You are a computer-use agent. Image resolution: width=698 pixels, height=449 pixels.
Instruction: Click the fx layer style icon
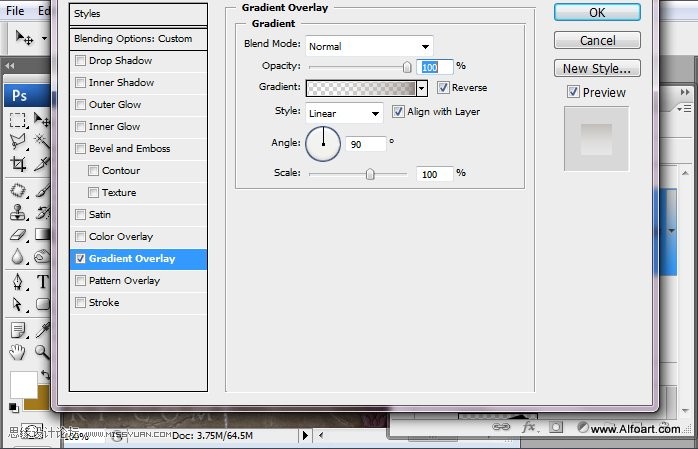pos(529,428)
